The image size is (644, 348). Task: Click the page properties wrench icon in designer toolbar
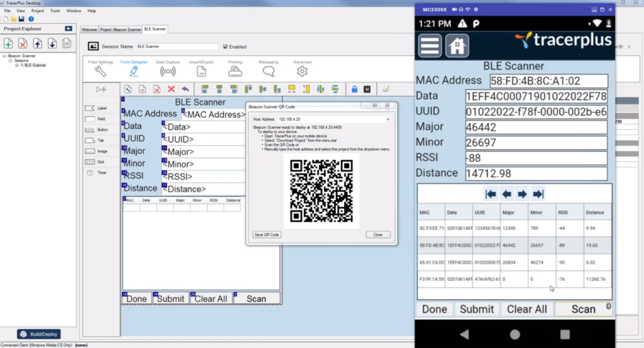coord(128,89)
